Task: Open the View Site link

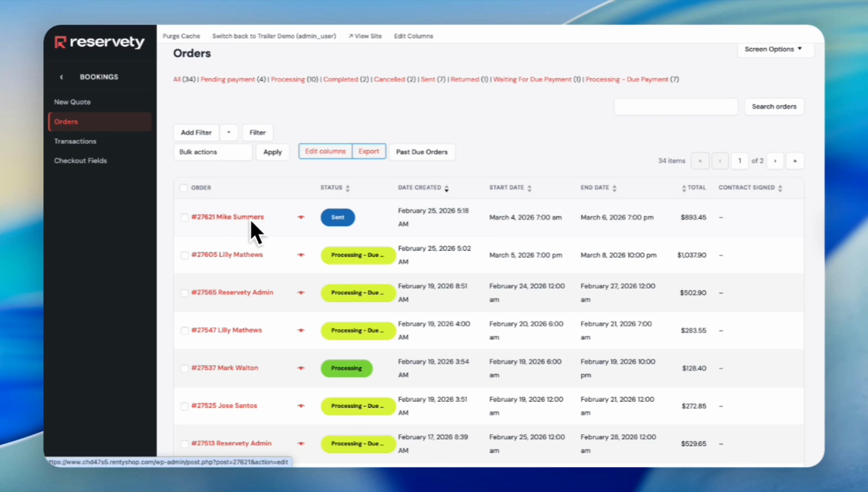Action: [x=365, y=36]
